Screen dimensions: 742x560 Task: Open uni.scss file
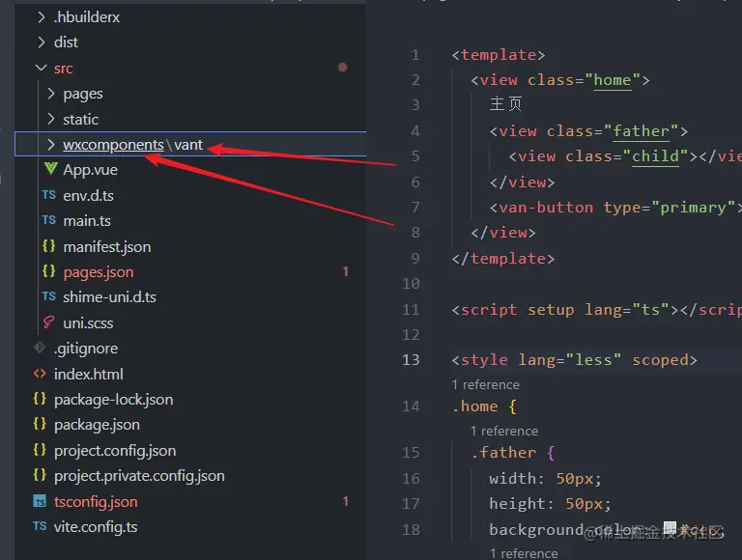click(88, 323)
